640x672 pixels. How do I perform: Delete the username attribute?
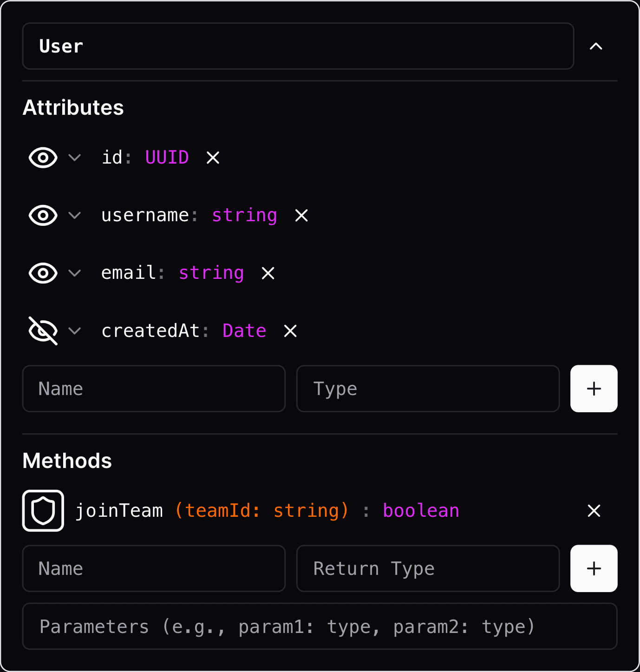301,216
